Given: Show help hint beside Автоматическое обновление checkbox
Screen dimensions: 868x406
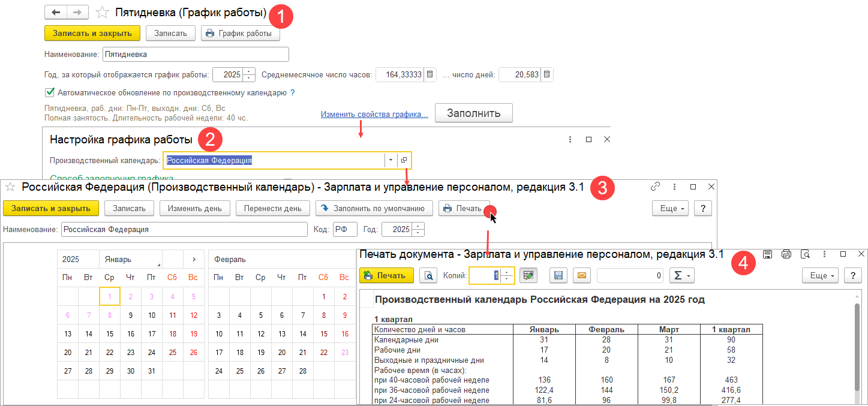Looking at the screenshot, I should (x=293, y=92).
